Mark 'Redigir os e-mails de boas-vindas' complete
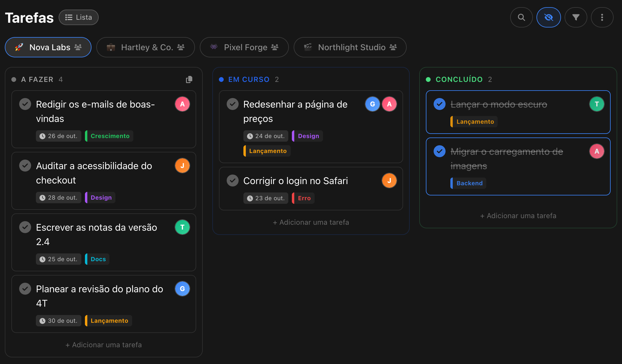 [25, 104]
